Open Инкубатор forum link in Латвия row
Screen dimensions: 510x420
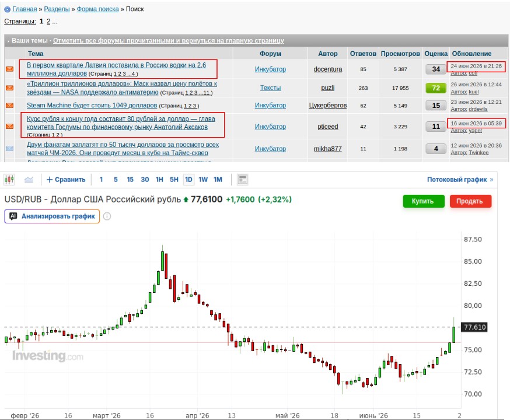click(x=270, y=69)
